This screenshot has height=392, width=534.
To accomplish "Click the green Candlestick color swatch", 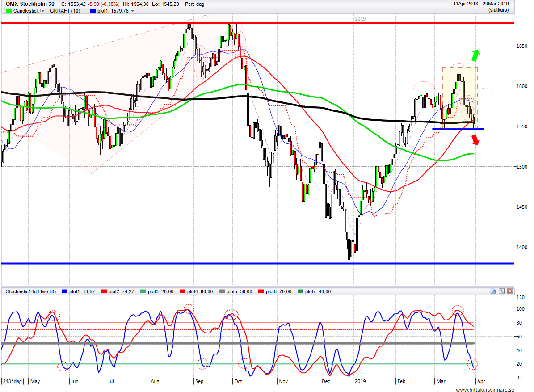I will click(x=8, y=11).
